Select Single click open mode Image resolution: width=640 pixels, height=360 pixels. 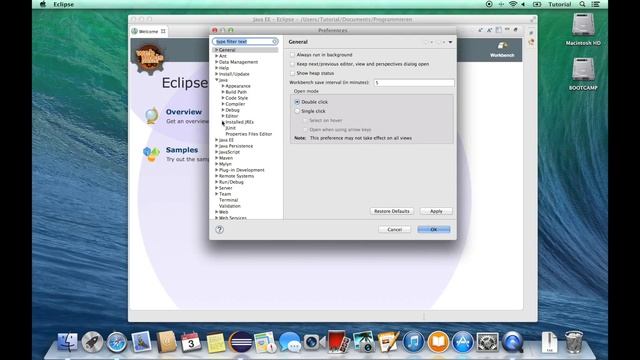click(x=297, y=111)
